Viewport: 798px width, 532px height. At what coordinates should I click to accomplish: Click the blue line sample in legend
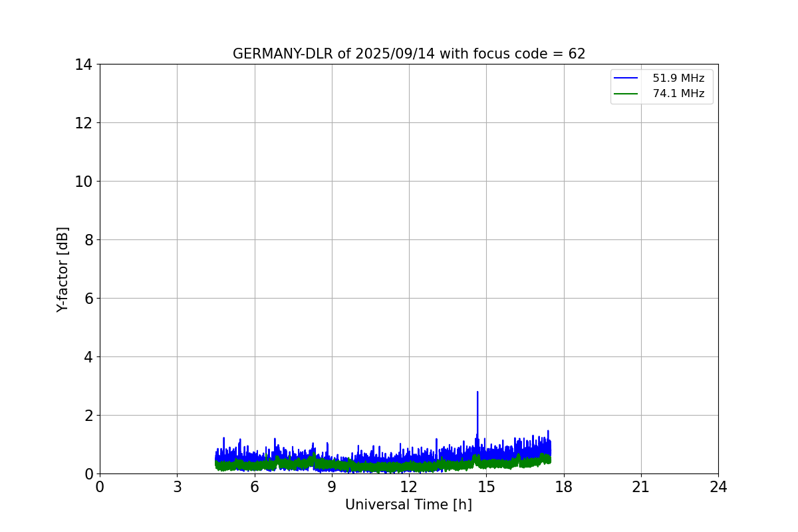(x=626, y=78)
